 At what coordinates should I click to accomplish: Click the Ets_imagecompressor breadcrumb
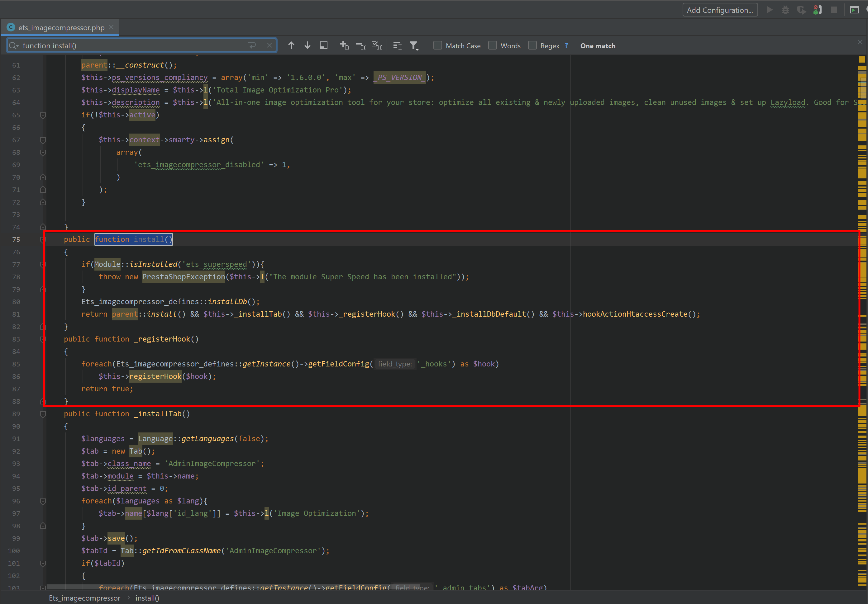[x=84, y=598]
